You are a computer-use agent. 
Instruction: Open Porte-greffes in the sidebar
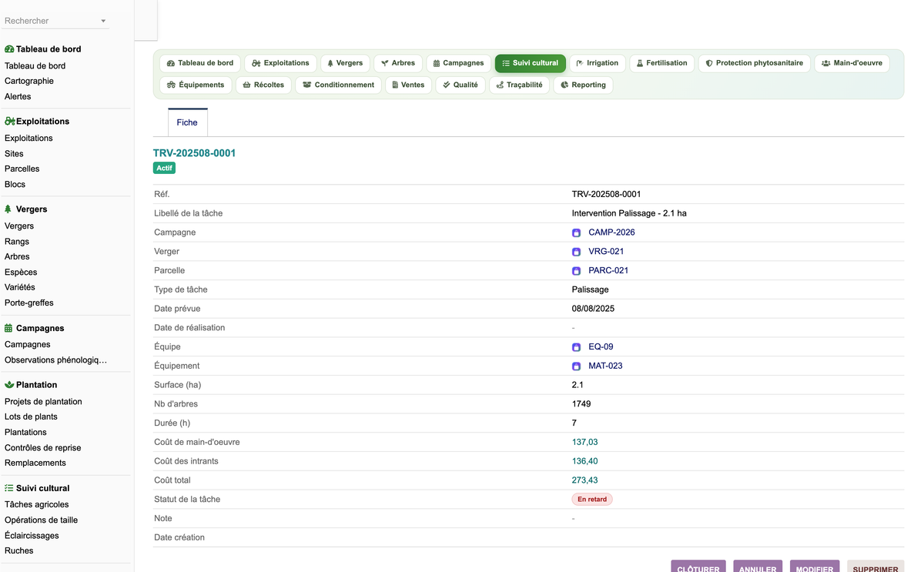[x=29, y=303]
